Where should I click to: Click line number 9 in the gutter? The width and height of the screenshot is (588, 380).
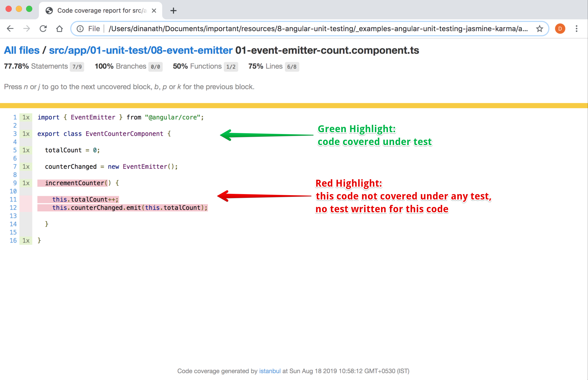15,183
